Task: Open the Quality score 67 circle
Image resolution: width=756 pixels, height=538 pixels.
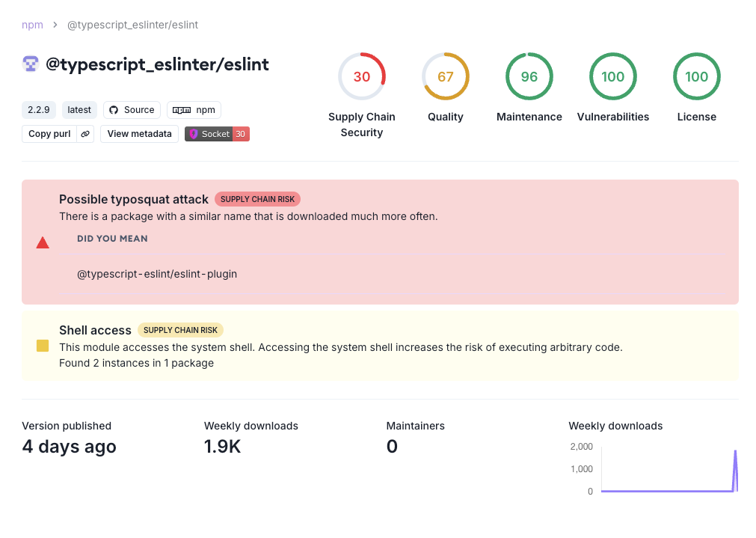Action: point(446,77)
